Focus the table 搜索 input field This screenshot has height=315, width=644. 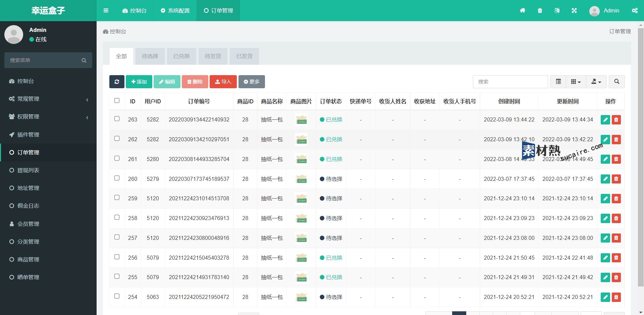(x=510, y=82)
